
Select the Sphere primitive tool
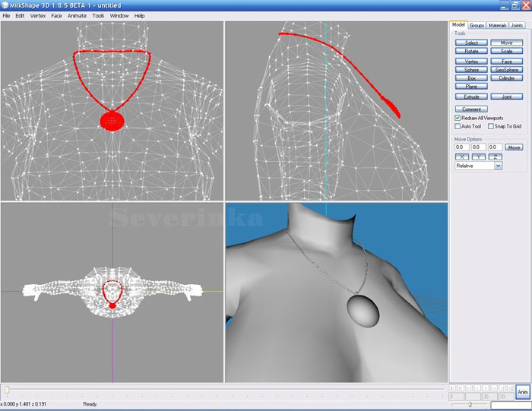[471, 69]
